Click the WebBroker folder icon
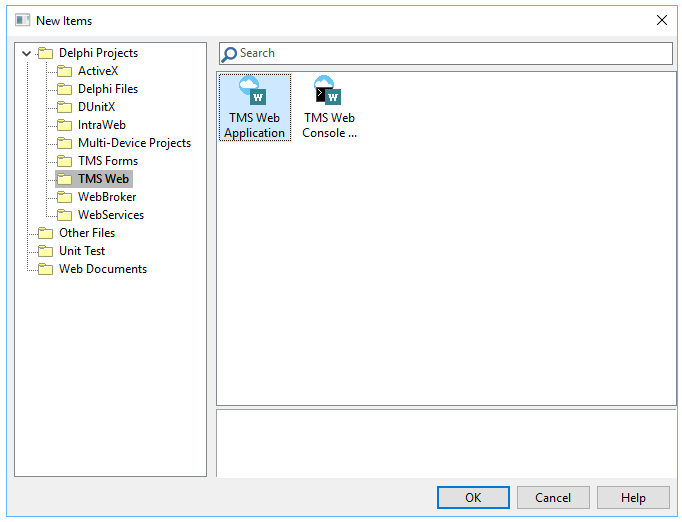The width and height of the screenshot is (682, 522). [x=64, y=197]
